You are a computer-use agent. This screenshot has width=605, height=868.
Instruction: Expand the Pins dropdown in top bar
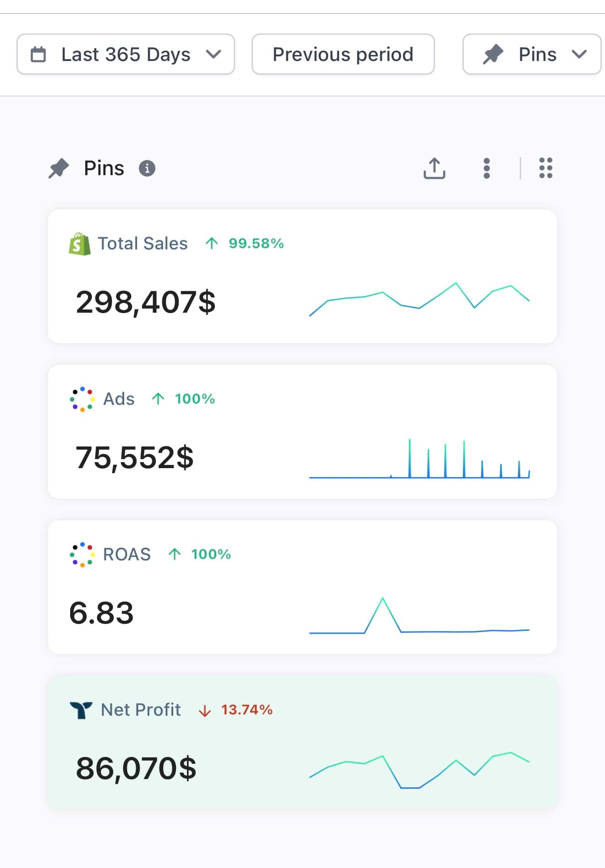click(532, 54)
